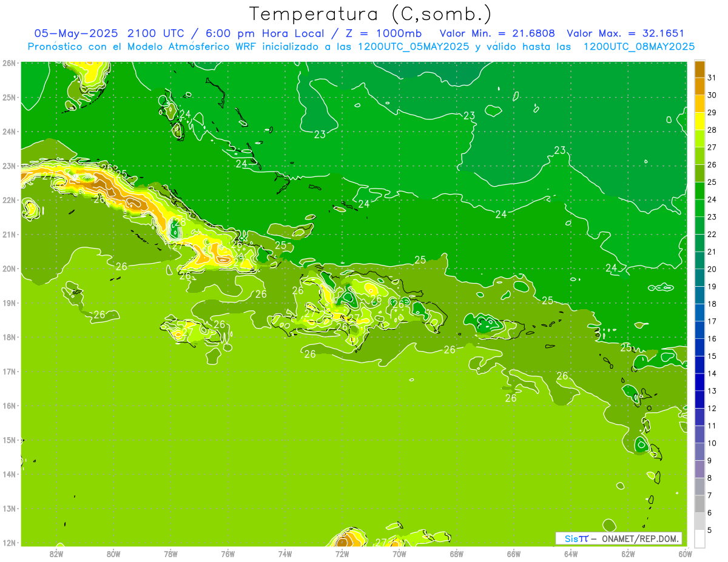
Task: Click the '19N' latitude axis label
Action: click(9, 303)
